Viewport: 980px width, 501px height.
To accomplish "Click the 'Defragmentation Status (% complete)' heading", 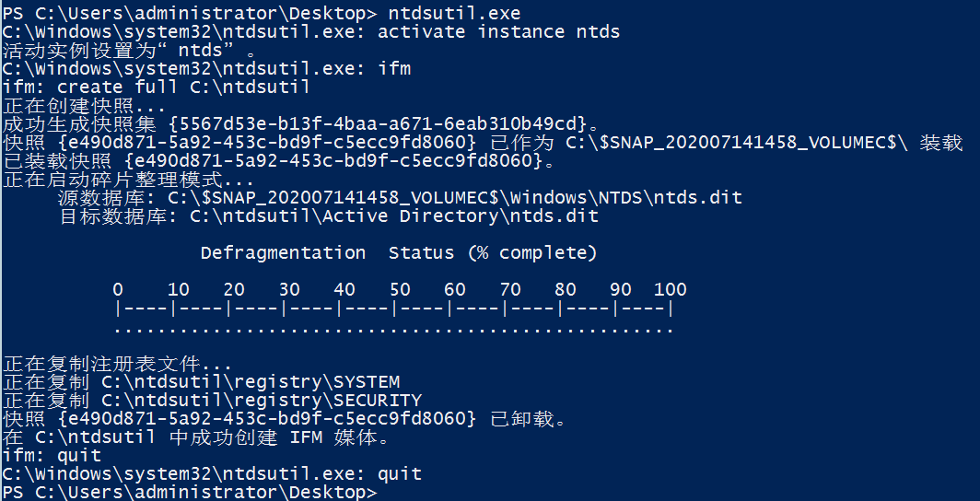I will pos(399,252).
